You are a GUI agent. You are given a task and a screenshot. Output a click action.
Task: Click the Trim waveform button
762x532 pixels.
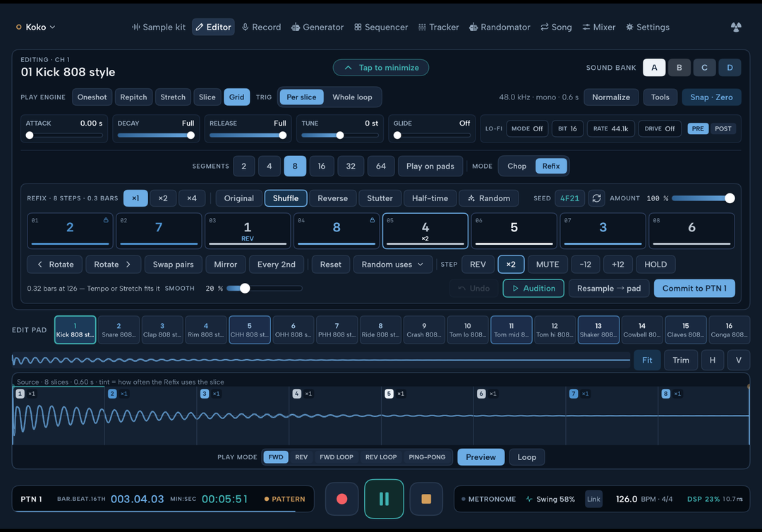click(680, 360)
